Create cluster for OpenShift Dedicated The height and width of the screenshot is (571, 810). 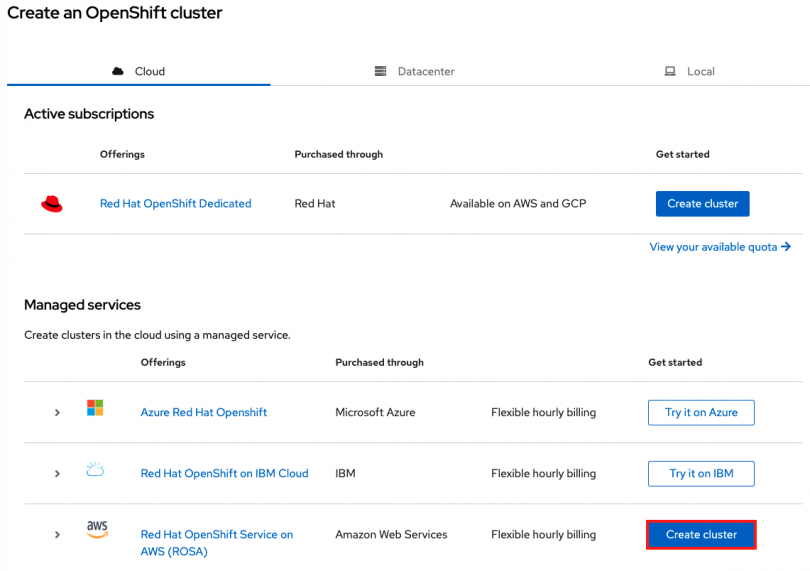(702, 204)
